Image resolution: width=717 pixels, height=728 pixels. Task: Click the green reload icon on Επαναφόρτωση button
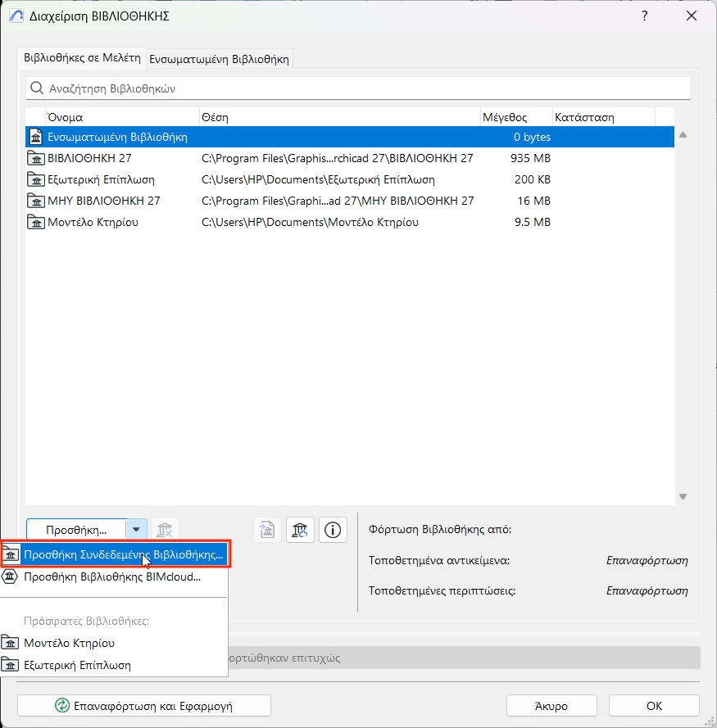(61, 706)
